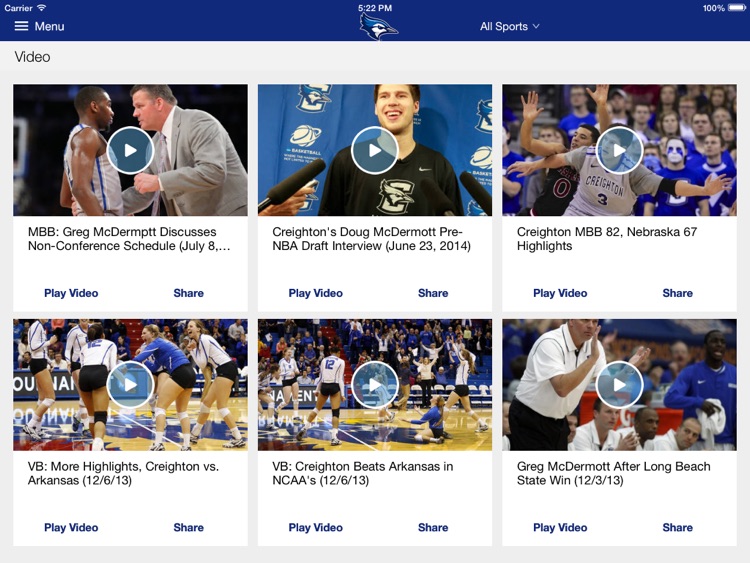This screenshot has width=750, height=563.
Task: Open title 'VB: Creighton Beats Arkansas in NCAA's'
Action: tap(363, 473)
